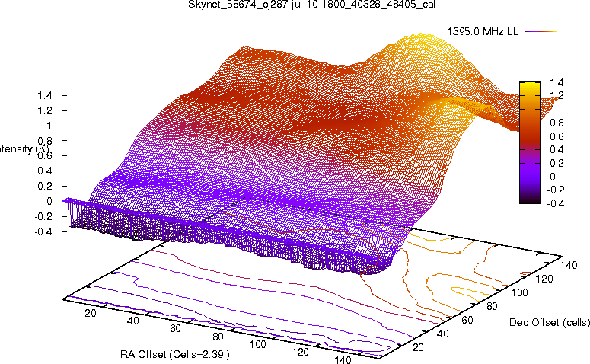Click the 60 tick on the Dec Offset axis
The height and width of the screenshot is (364, 590).
pos(467,320)
